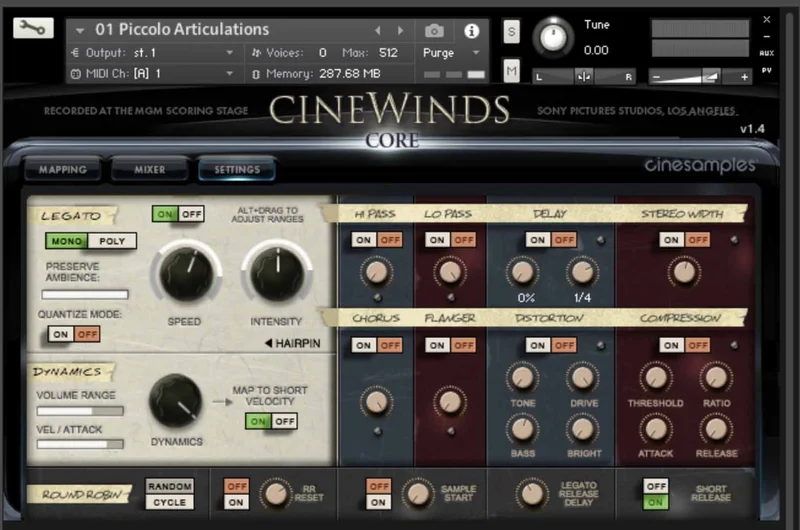Solo the instrument with S button
The width and height of the screenshot is (800, 530).
(511, 32)
